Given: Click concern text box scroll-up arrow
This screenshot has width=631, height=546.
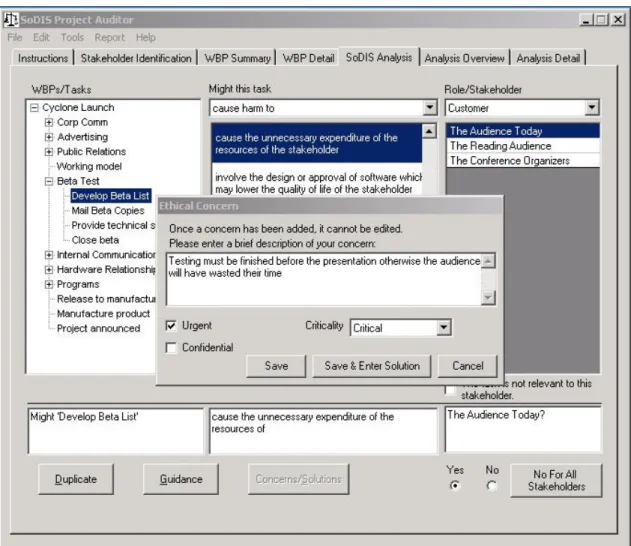Looking at the screenshot, I should click(x=488, y=261).
